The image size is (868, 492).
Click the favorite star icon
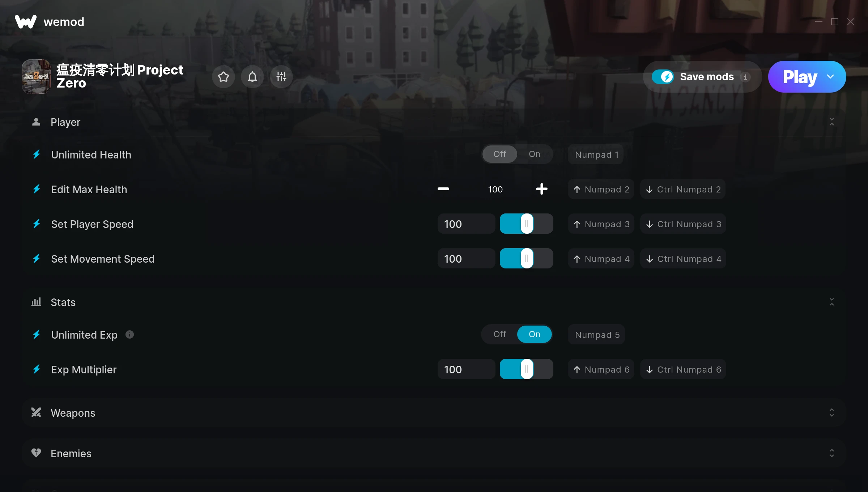click(x=224, y=77)
